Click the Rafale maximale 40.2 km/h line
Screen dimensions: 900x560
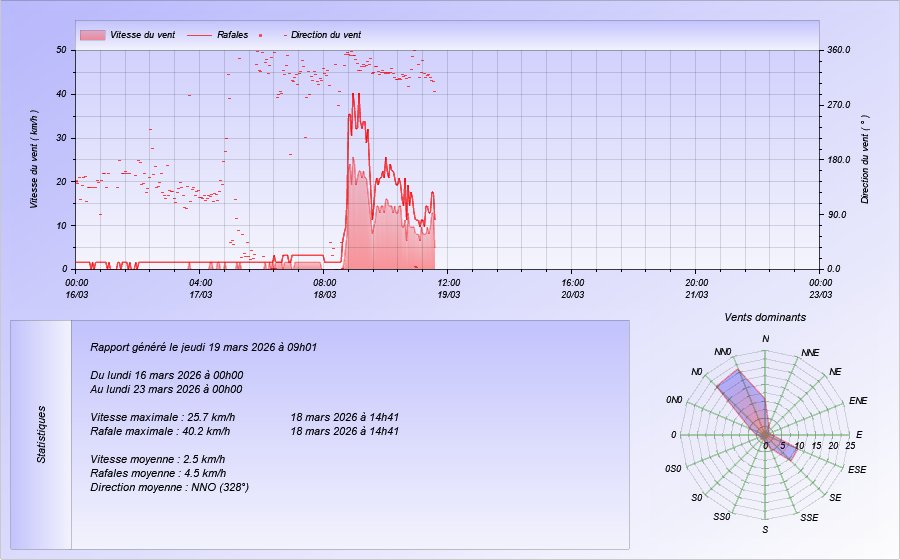tap(160, 432)
